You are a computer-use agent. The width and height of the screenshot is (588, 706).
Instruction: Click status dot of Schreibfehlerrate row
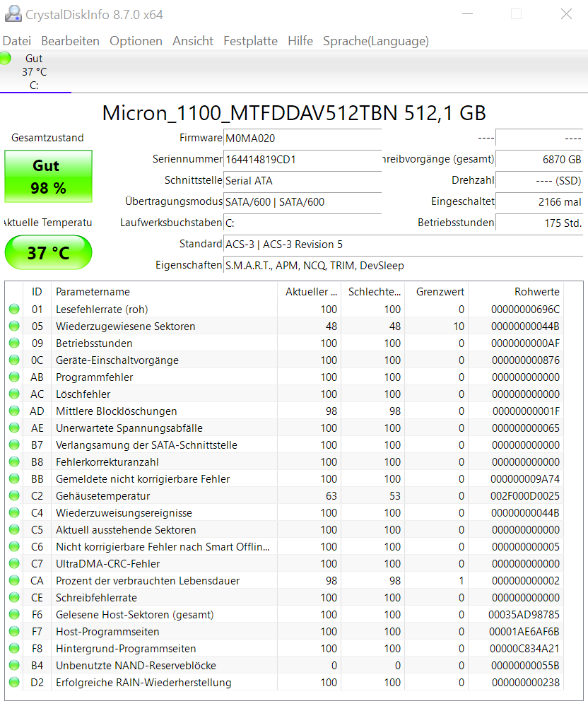click(x=14, y=597)
